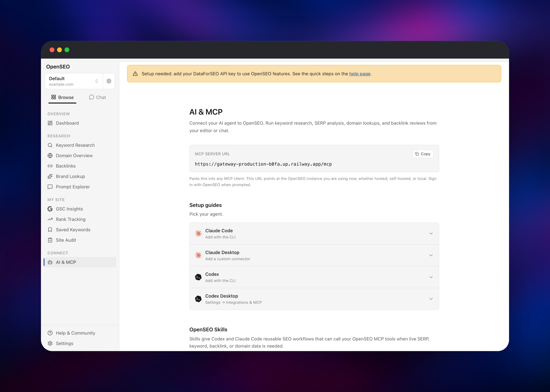Expand the Claude Code setup guide chevron
Screen dimensions: 550x392
(x=431, y=233)
